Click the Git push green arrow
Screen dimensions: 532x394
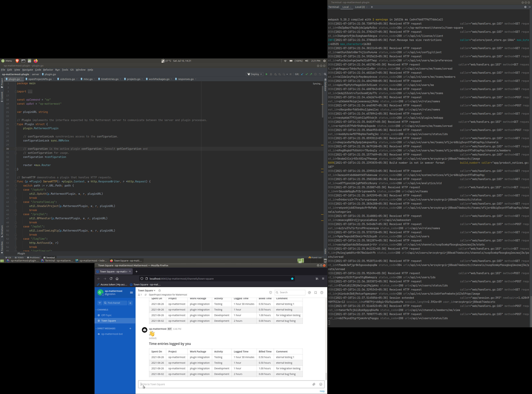point(311,74)
